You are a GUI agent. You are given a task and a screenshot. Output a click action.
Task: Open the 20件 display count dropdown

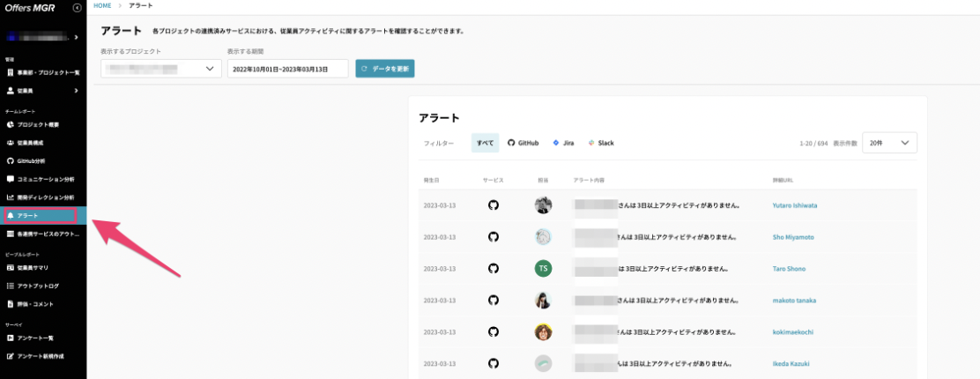pos(889,143)
